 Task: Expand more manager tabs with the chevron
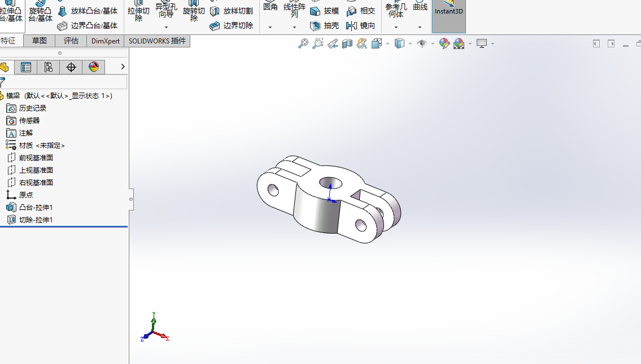pos(123,67)
